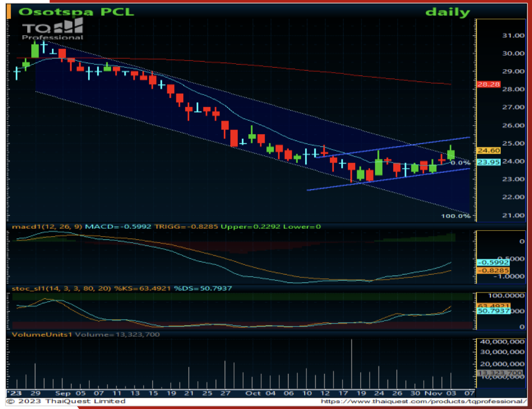Image resolution: width=532 pixels, height=409 pixels.
Task: Click the 04 date tick after Oct
Action: coord(270,393)
